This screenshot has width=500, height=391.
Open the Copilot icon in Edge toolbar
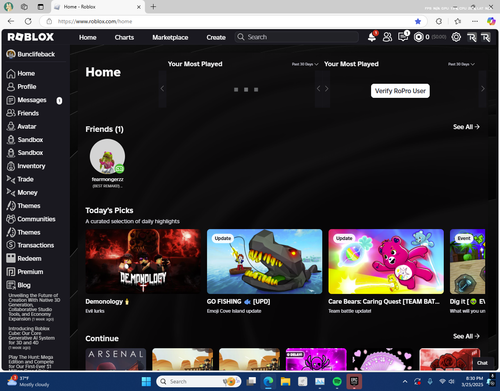pos(491,21)
